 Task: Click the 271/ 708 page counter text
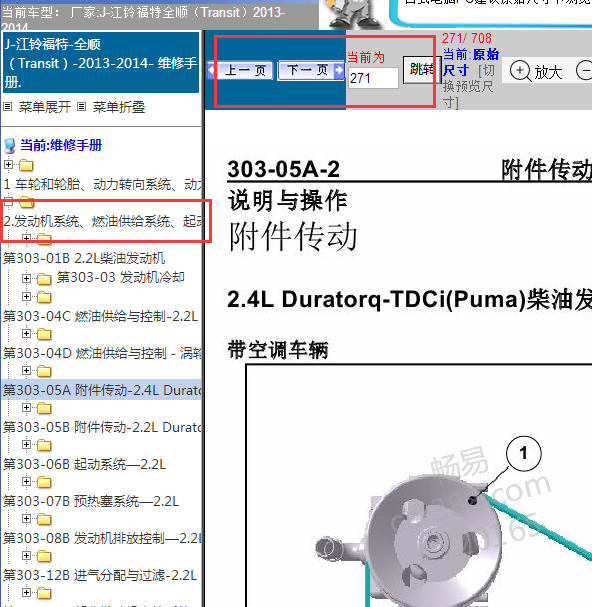[x=467, y=38]
